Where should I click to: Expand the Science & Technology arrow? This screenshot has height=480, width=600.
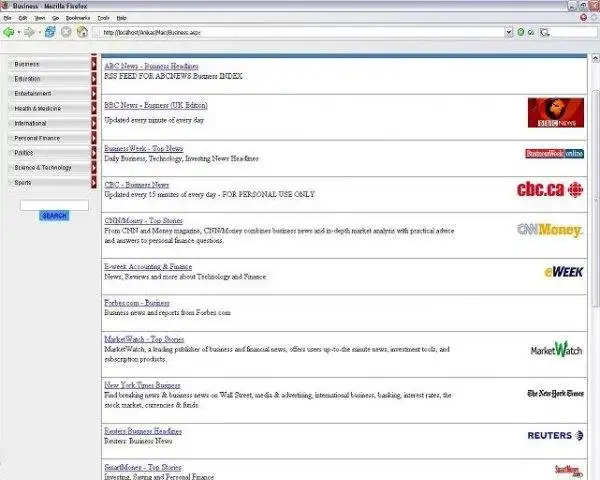point(94,168)
